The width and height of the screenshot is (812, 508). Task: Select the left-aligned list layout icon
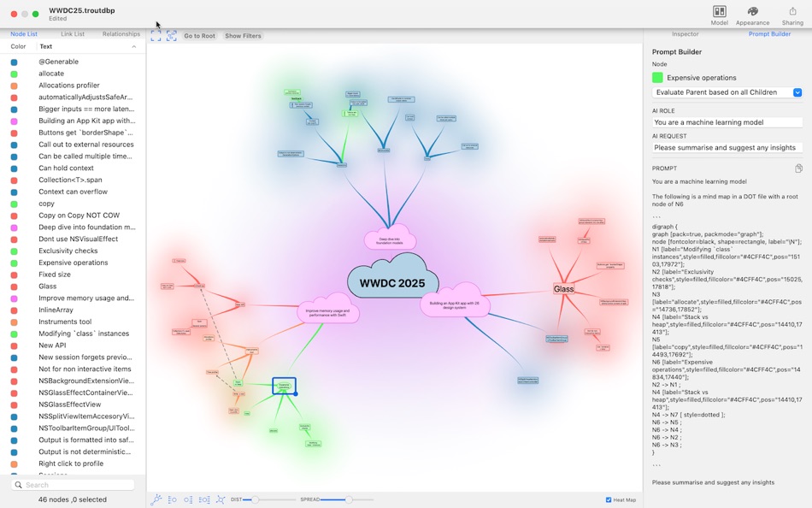[x=173, y=499]
